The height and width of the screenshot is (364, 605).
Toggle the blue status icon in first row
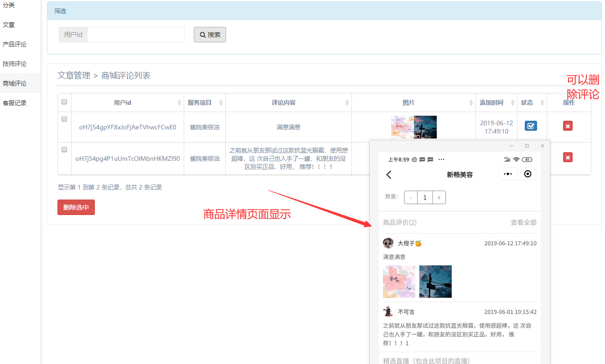[x=531, y=126]
